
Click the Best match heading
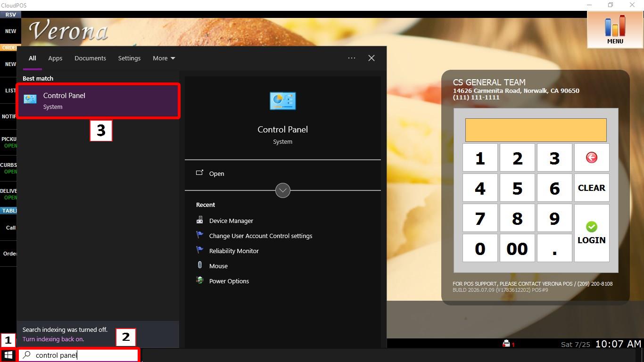point(38,78)
